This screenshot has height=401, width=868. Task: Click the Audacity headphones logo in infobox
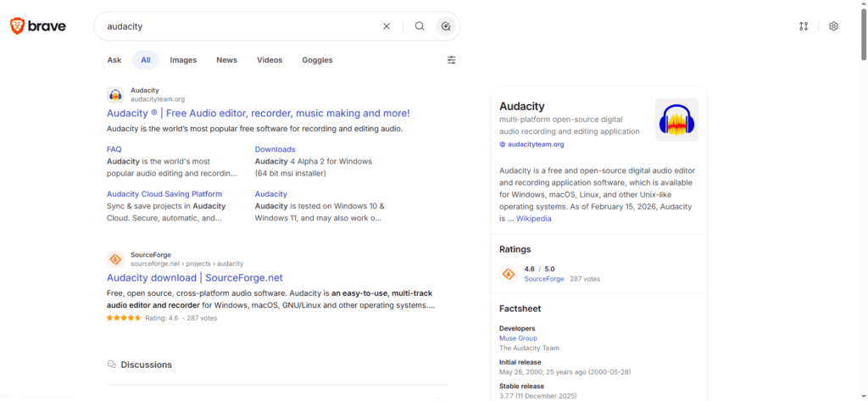[x=676, y=120]
